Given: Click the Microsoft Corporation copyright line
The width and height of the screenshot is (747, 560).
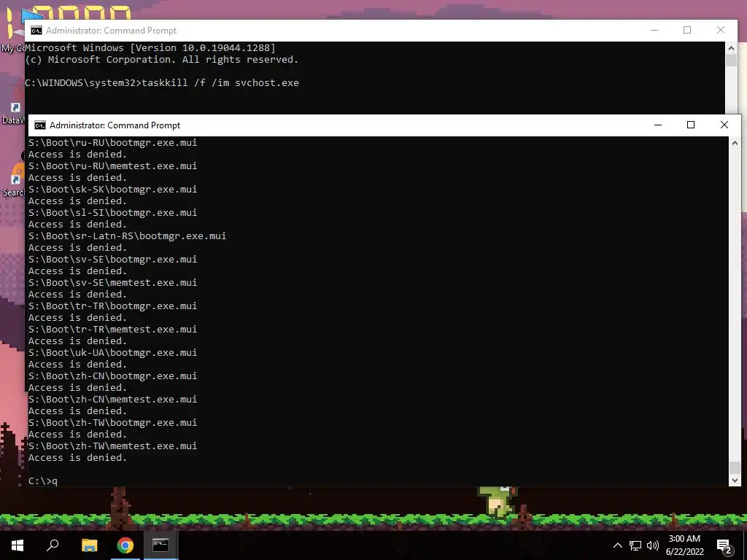Looking at the screenshot, I should point(162,60).
